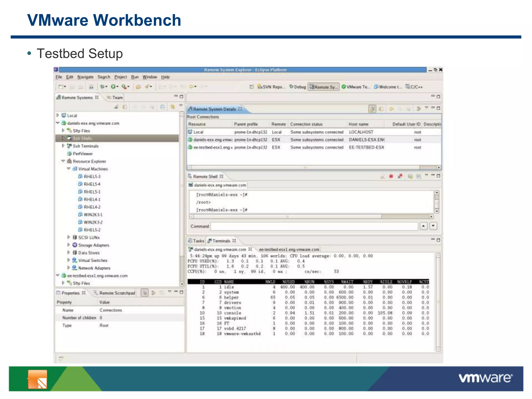
Task: Expand the Network Adapters node
Action: click(69, 268)
